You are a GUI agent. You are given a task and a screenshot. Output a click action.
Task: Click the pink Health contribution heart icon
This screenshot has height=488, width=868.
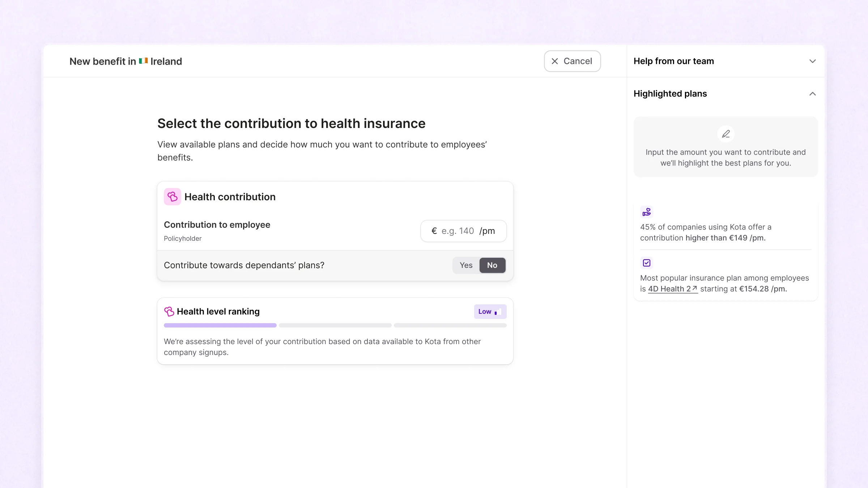pyautogui.click(x=172, y=197)
